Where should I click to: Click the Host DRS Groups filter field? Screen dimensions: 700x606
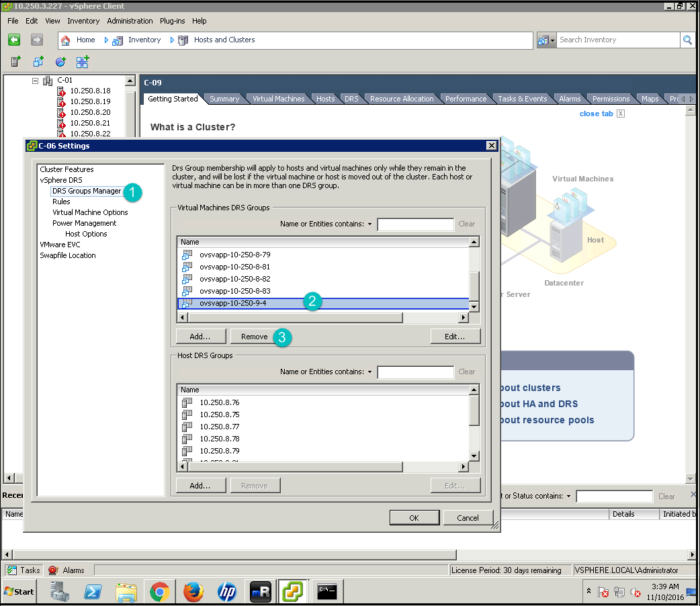[x=415, y=372]
